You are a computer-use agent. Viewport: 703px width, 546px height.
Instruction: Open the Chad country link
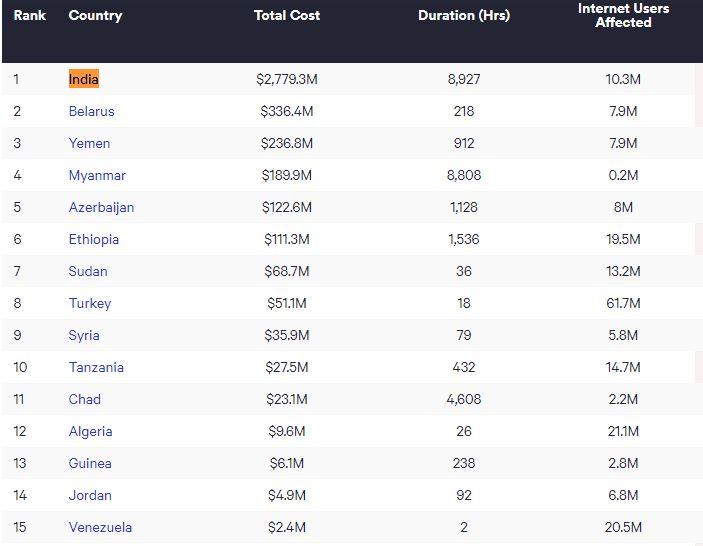[85, 399]
